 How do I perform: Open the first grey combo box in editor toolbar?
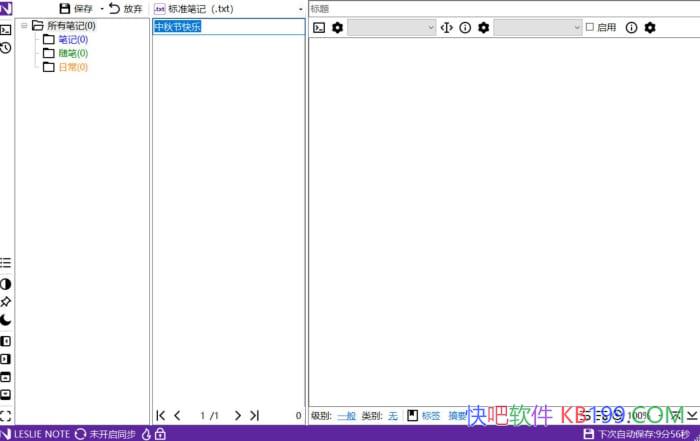click(x=391, y=28)
